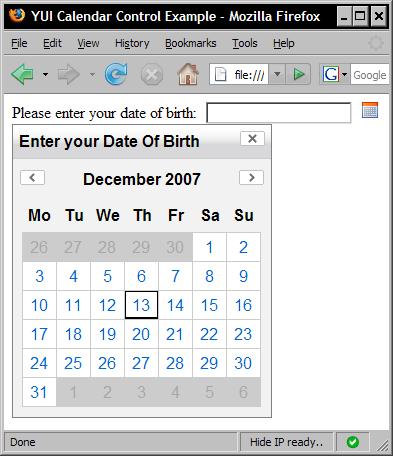393x456 pixels.
Task: Expand the address bar URL dropdown
Action: point(277,74)
